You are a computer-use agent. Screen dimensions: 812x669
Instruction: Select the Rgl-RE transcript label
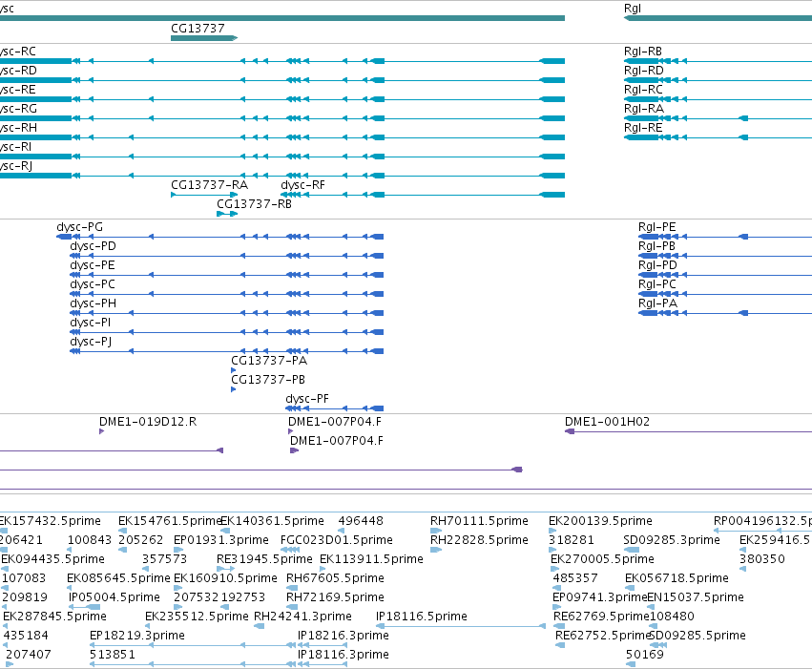point(643,128)
